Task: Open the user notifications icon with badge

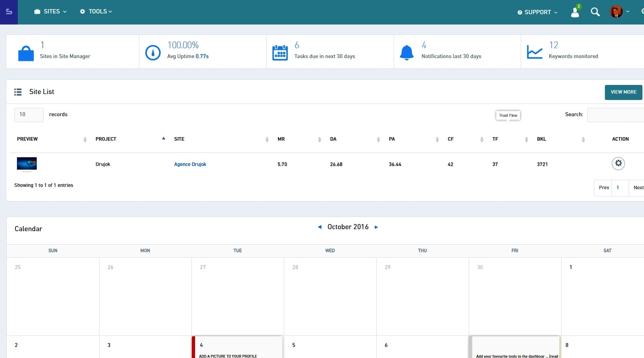Action: tap(576, 11)
